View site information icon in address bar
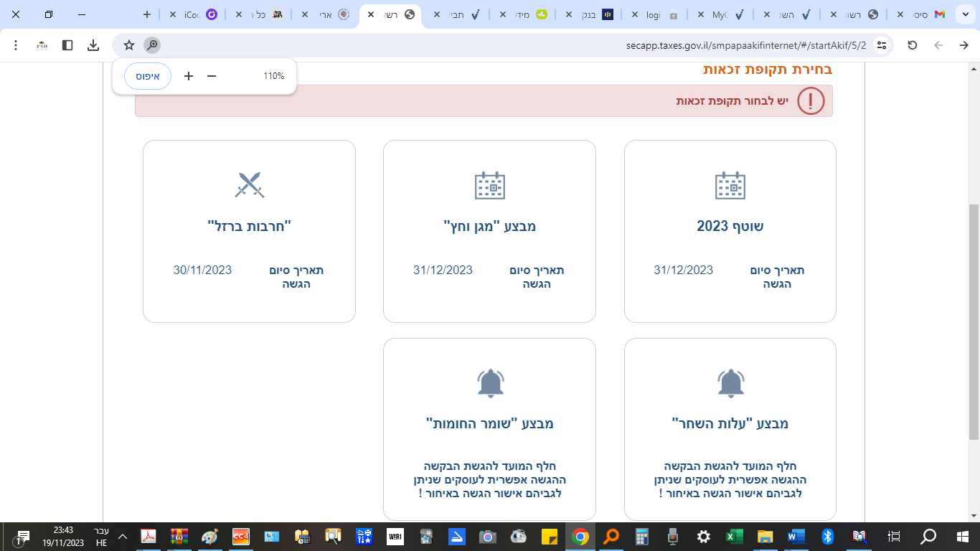The width and height of the screenshot is (980, 551). pos(882,45)
